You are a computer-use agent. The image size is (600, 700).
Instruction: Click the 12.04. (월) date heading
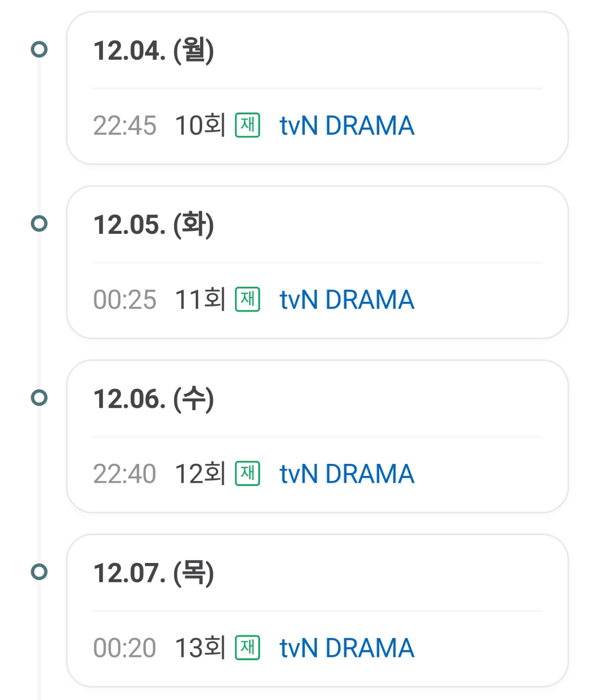pos(154,50)
